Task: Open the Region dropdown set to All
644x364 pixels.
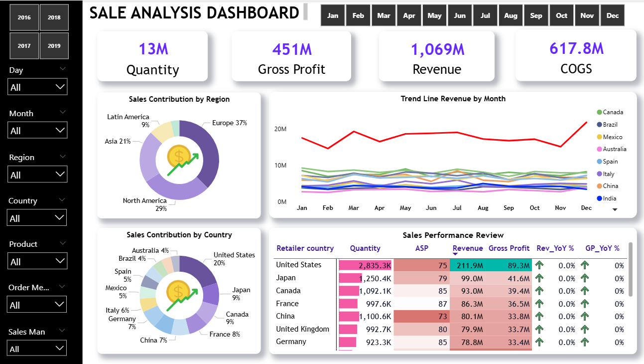Action: (37, 175)
